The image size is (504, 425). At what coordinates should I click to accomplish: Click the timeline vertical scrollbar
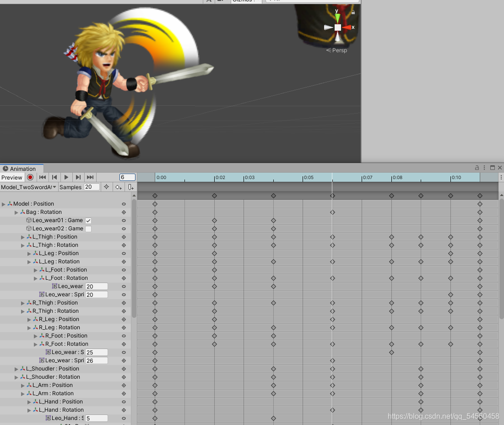[x=501, y=258]
